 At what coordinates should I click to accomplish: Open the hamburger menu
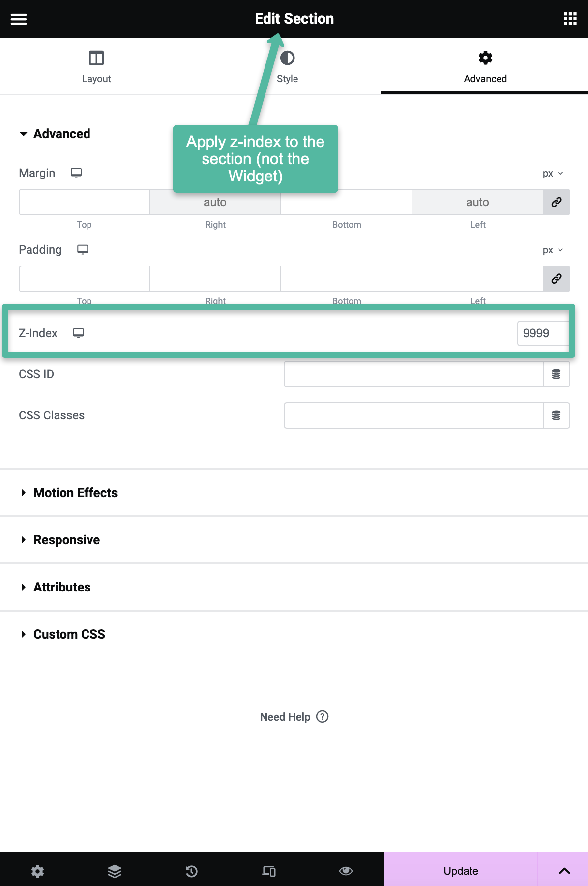[x=19, y=19]
